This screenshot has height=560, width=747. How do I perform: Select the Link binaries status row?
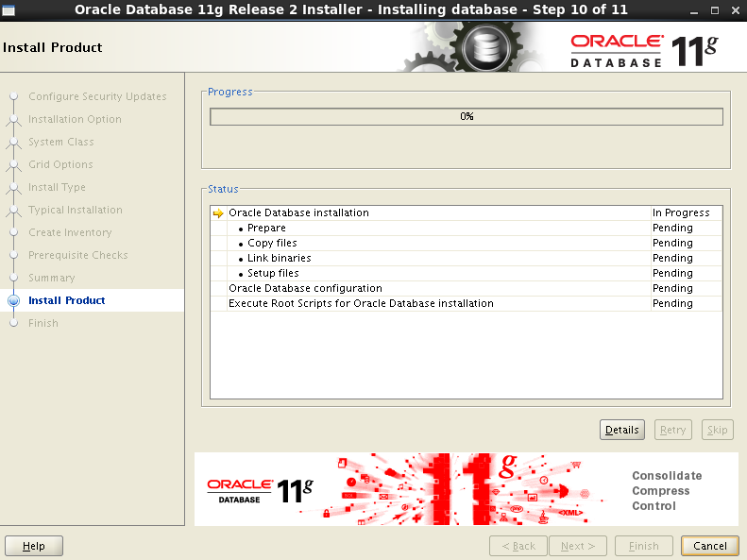(x=467, y=258)
